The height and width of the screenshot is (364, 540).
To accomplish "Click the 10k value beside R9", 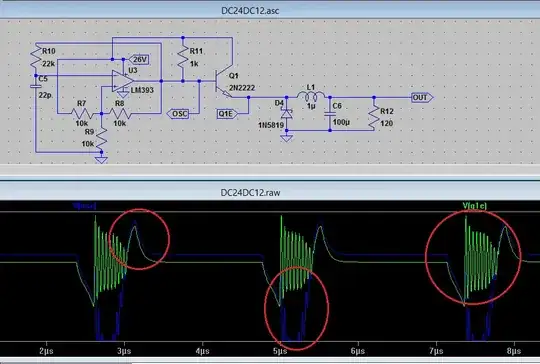I will pyautogui.click(x=88, y=144).
